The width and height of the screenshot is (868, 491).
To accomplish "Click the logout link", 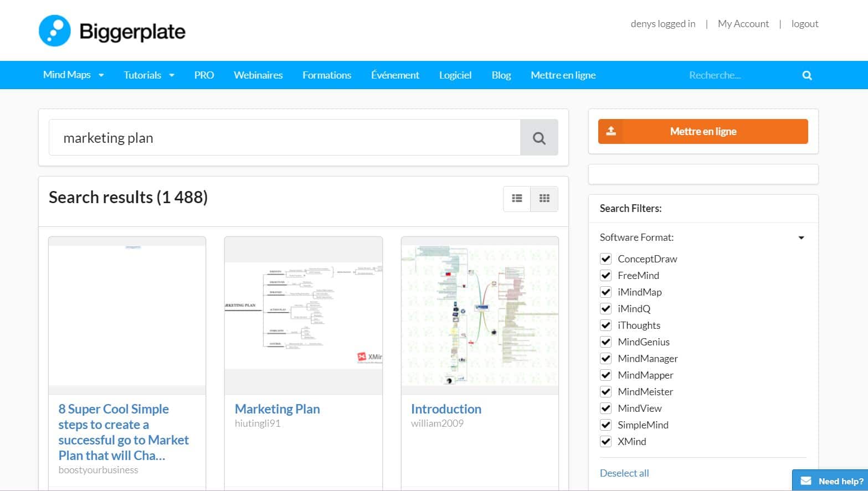I will coord(805,24).
